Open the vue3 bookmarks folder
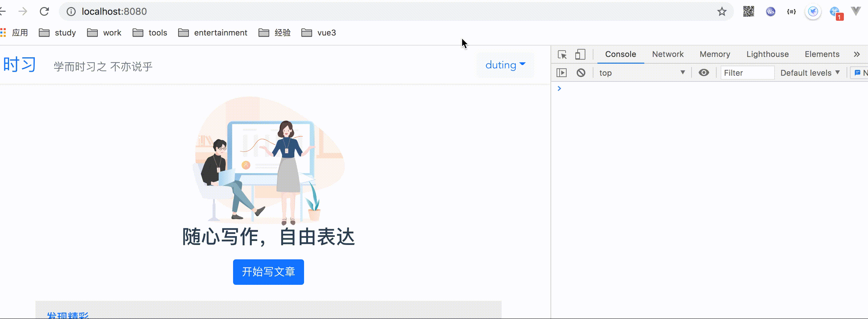This screenshot has width=868, height=319. point(319,33)
